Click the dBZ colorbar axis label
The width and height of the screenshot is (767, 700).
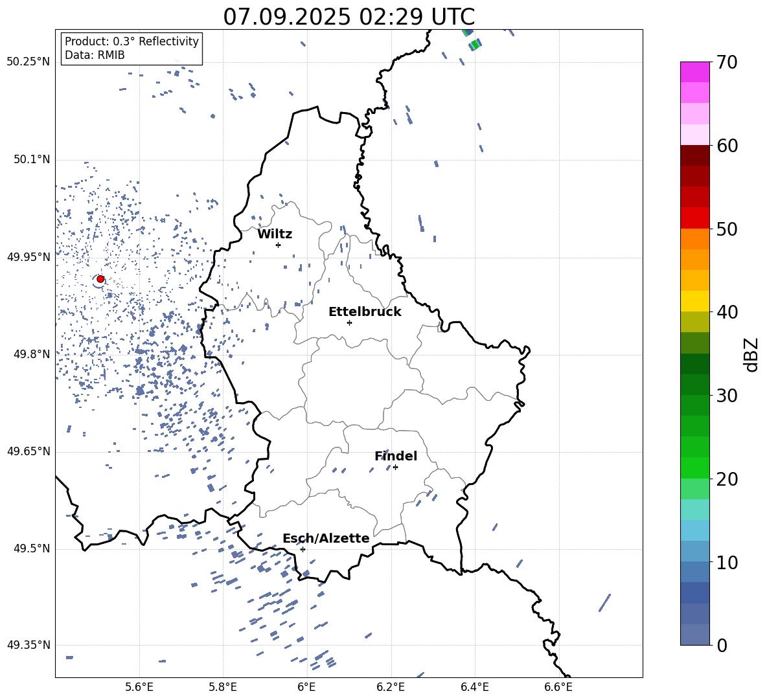click(752, 354)
